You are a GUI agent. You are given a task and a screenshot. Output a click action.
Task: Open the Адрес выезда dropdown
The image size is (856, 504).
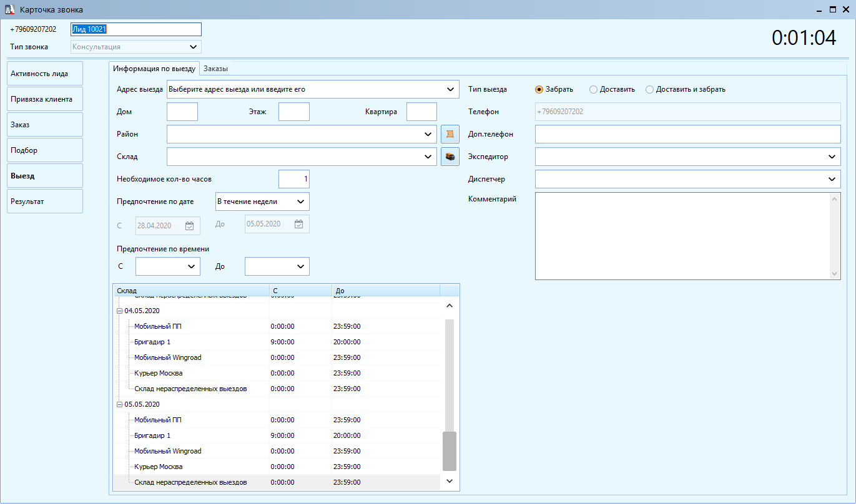451,89
